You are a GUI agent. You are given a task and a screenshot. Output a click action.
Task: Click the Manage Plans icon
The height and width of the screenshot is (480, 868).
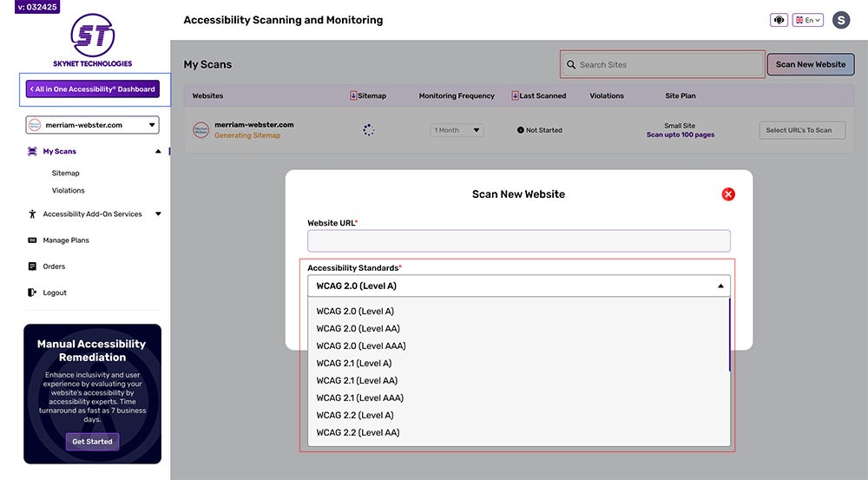click(x=32, y=240)
